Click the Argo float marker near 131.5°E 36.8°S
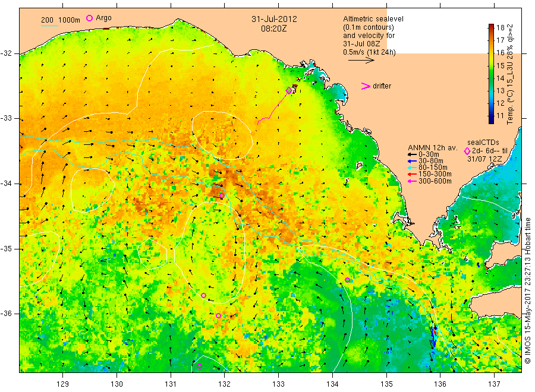 [200, 366]
